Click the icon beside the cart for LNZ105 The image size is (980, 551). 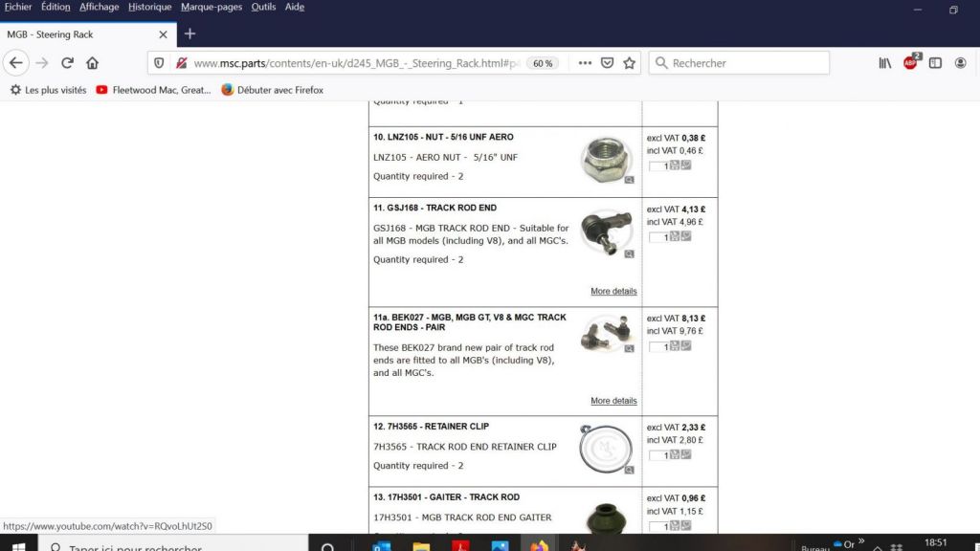click(x=686, y=165)
